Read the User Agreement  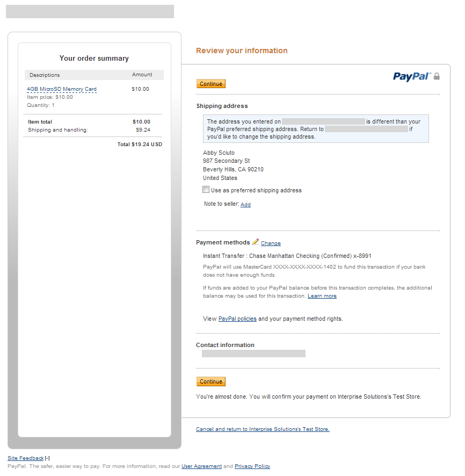pos(201,466)
